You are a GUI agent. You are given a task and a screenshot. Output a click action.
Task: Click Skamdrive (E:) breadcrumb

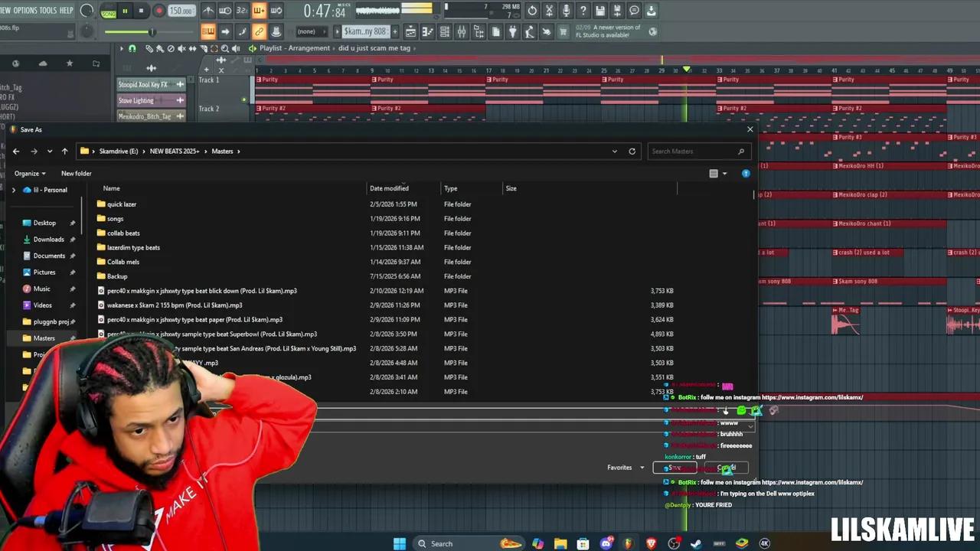tap(119, 152)
